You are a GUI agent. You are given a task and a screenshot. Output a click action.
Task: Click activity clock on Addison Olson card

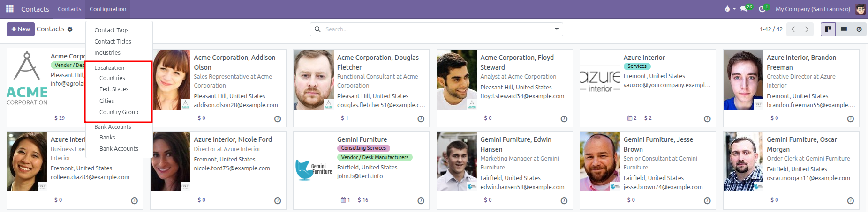278,119
